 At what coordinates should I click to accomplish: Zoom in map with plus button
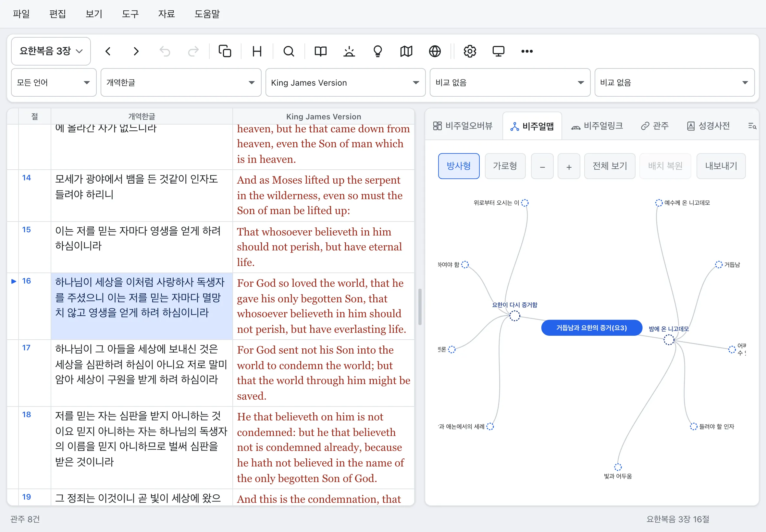[x=569, y=166]
